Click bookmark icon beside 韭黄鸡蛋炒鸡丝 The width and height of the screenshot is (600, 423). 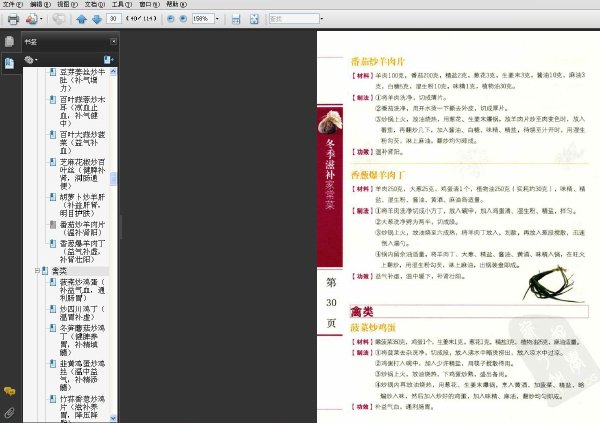click(x=53, y=363)
